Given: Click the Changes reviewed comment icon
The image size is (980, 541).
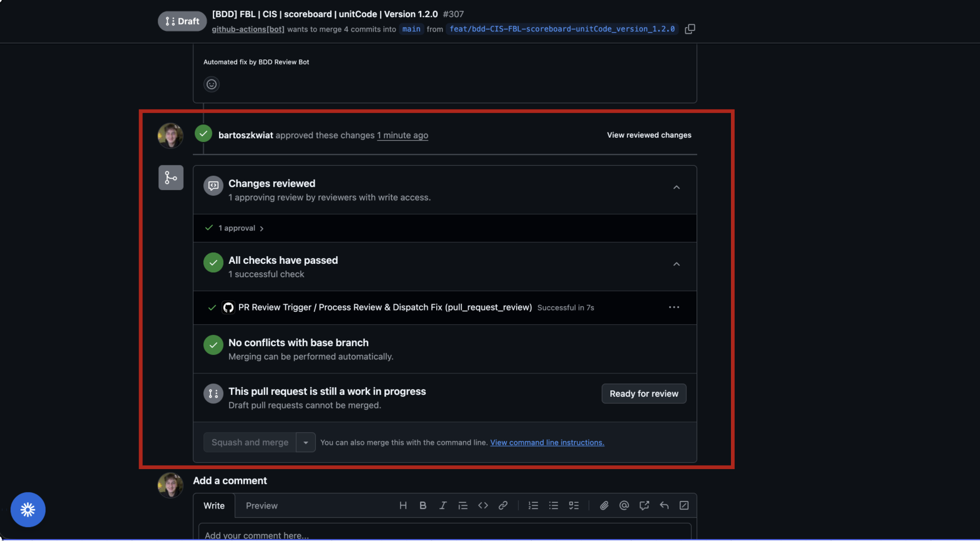Looking at the screenshot, I should (213, 186).
